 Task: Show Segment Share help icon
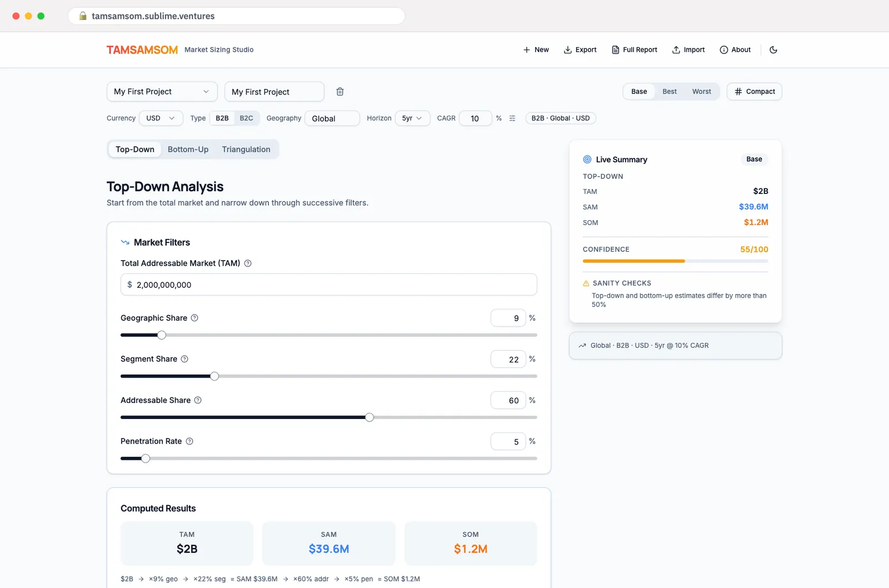tap(184, 359)
